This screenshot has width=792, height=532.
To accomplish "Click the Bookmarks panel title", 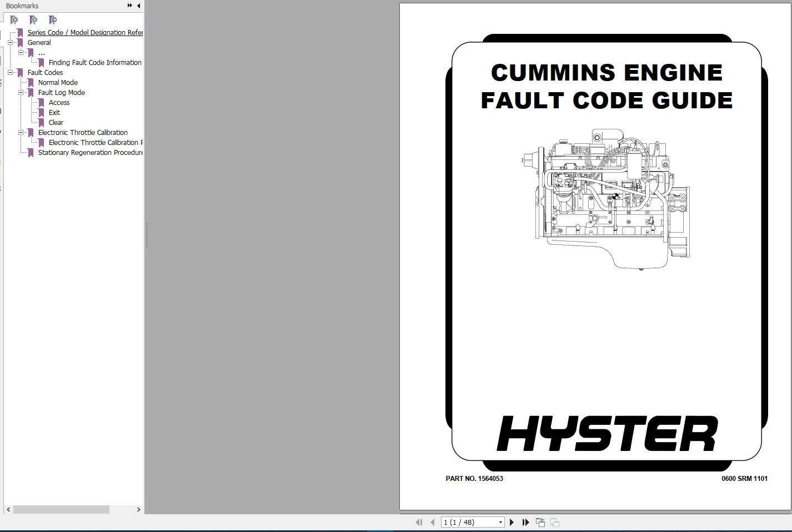I will pyautogui.click(x=22, y=6).
